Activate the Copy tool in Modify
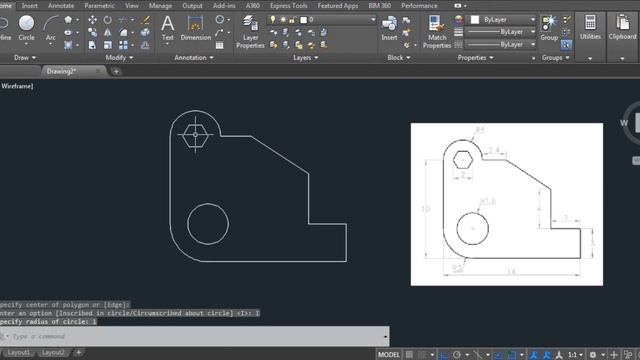 tap(93, 32)
